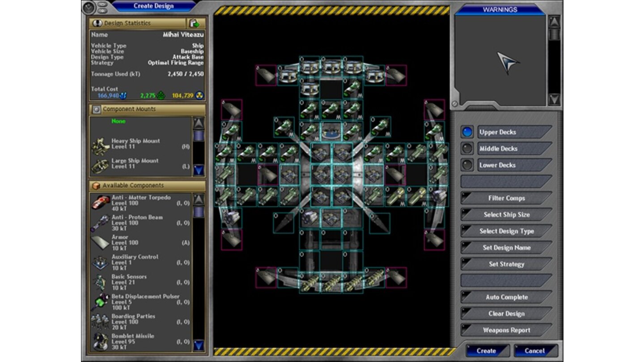Click the Warnings panel up arrow

pos(554,21)
